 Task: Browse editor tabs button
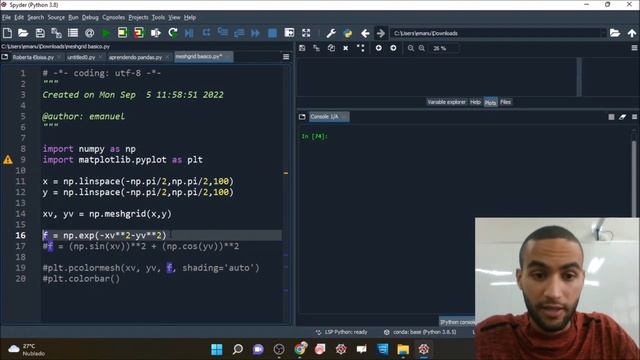(5, 57)
